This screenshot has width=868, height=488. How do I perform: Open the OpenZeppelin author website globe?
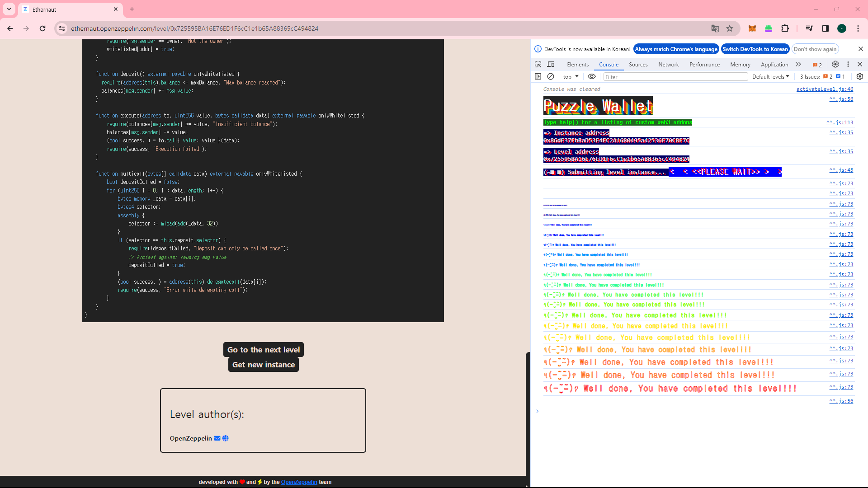pyautogui.click(x=225, y=438)
